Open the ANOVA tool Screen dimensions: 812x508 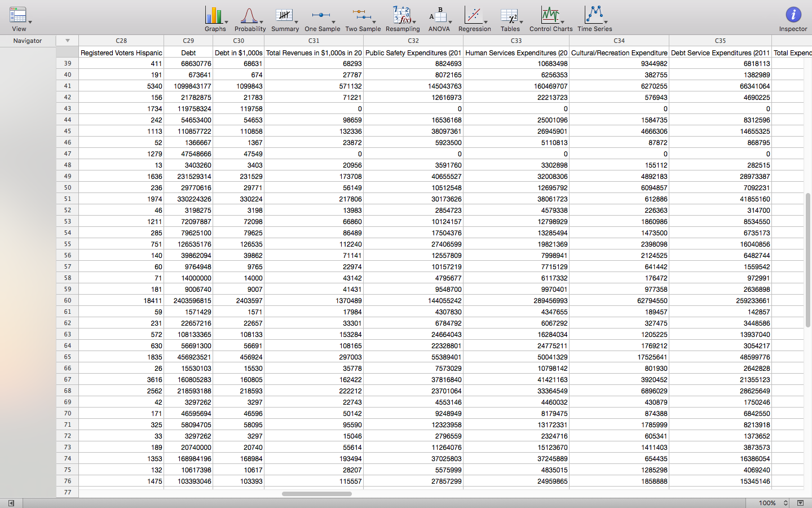pyautogui.click(x=438, y=15)
